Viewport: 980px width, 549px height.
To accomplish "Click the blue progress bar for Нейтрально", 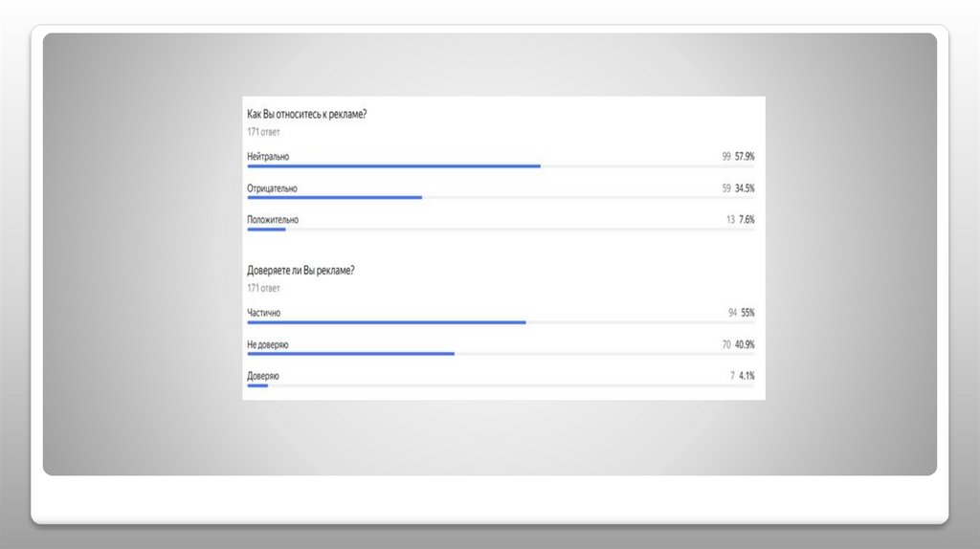I will click(x=393, y=166).
